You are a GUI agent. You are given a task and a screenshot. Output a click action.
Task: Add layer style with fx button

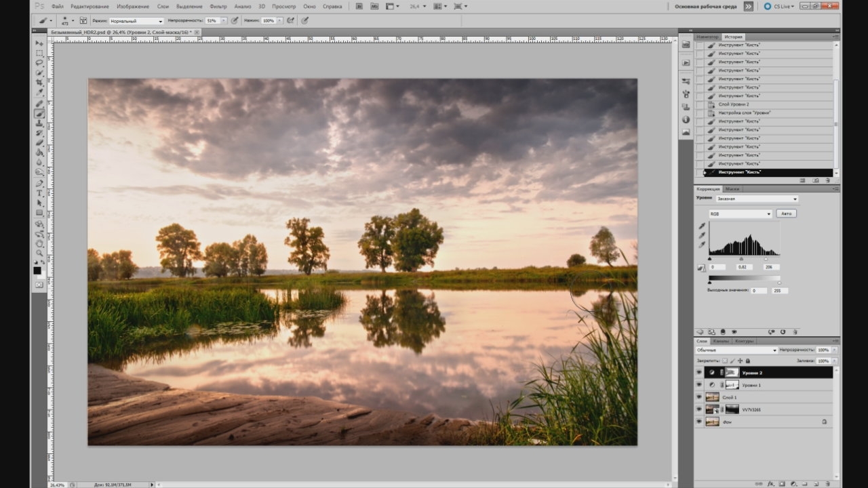coord(771,484)
